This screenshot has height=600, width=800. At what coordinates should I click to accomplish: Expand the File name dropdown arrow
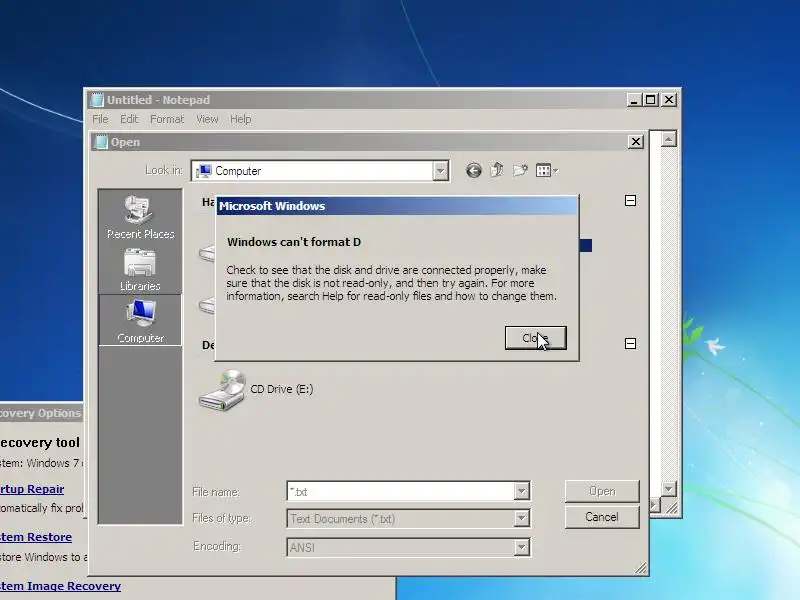coord(521,492)
